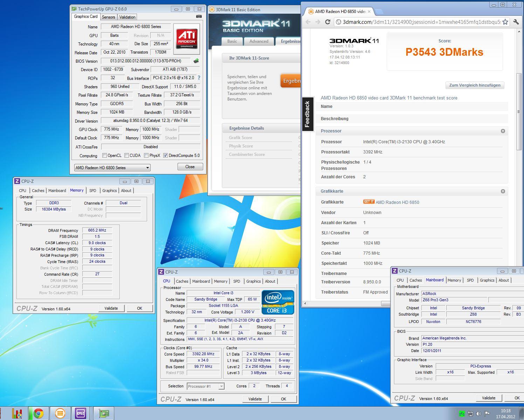Select SPD tab in the Memory CPU-Z window
This screenshot has width=524, height=420.
pyautogui.click(x=92, y=191)
